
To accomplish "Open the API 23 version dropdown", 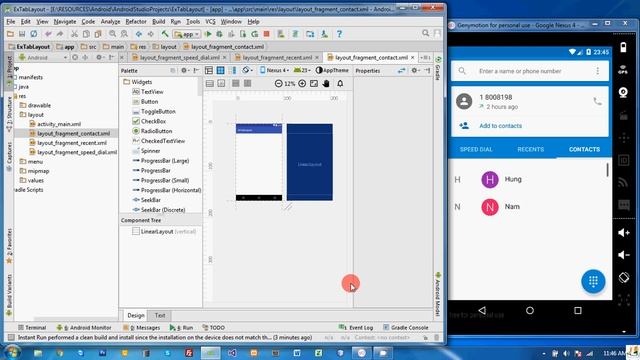I will click(x=302, y=70).
